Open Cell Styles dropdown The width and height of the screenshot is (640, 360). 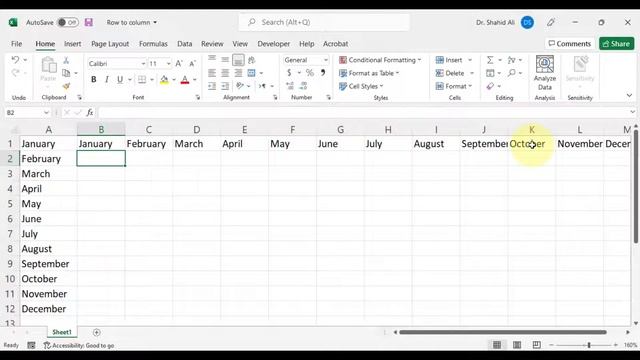point(361,86)
